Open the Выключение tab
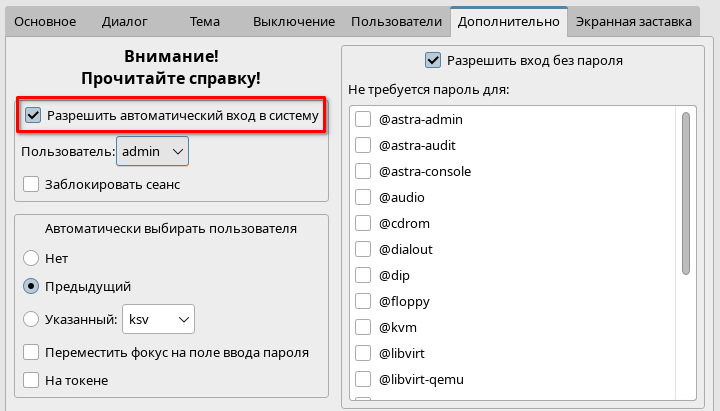The width and height of the screenshot is (720, 411). pyautogui.click(x=294, y=21)
